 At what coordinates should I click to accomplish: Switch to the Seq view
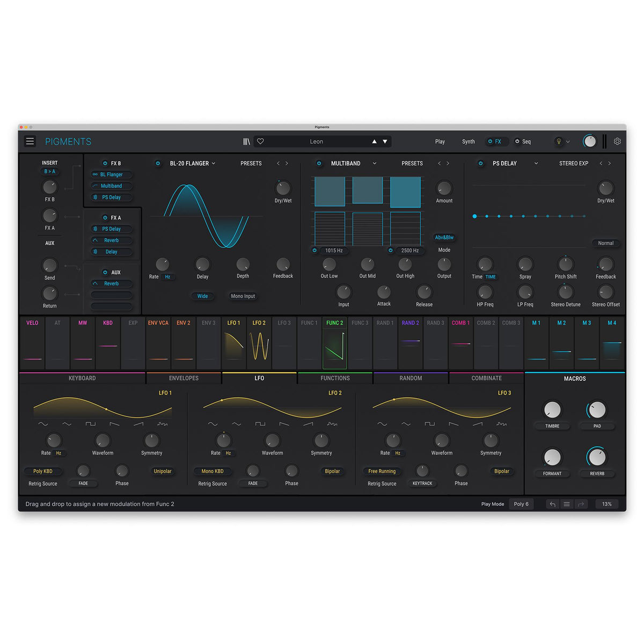click(x=523, y=142)
